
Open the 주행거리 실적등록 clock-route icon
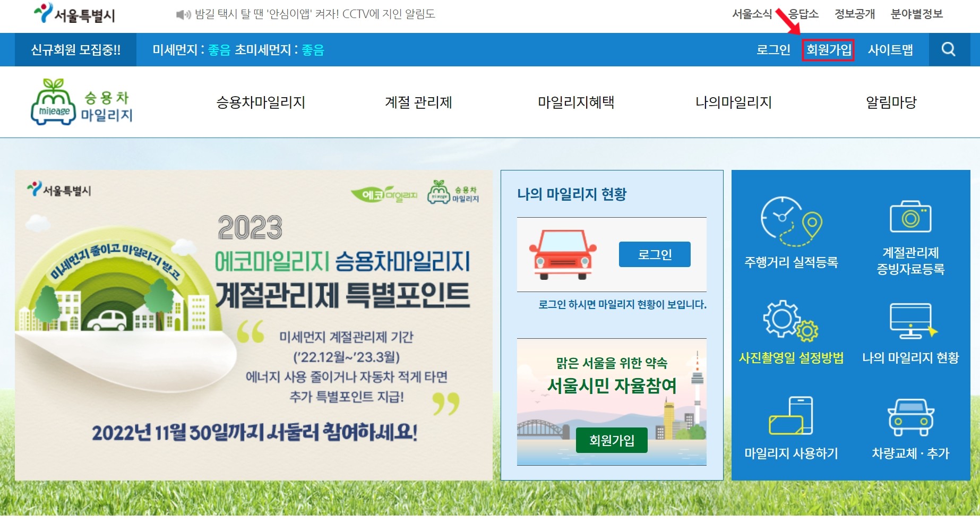pyautogui.click(x=791, y=221)
